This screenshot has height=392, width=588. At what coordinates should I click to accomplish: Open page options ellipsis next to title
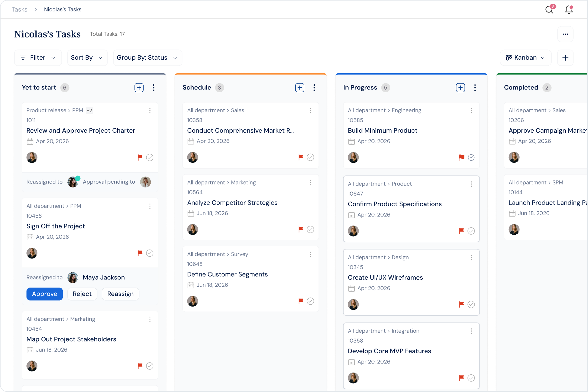565,34
